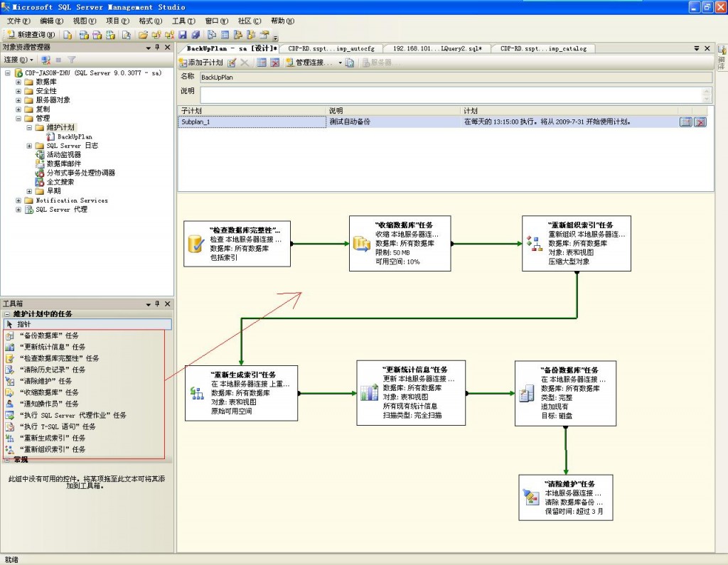This screenshot has width=728, height=565.
Task: Select 数据库邮件 (Database Mail) in Object Explorer
Action: click(65, 163)
